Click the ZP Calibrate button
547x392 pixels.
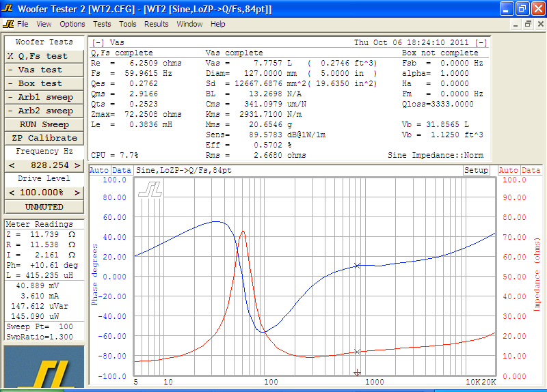[x=44, y=138]
